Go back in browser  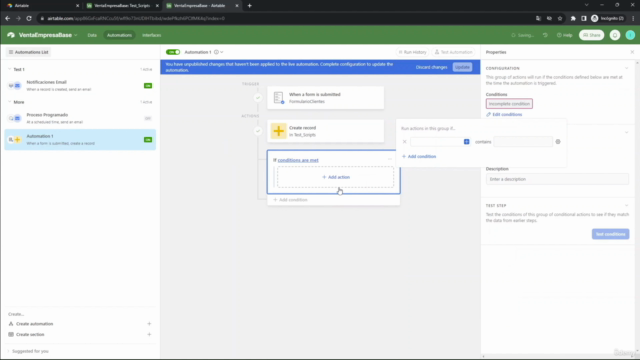(x=7, y=18)
